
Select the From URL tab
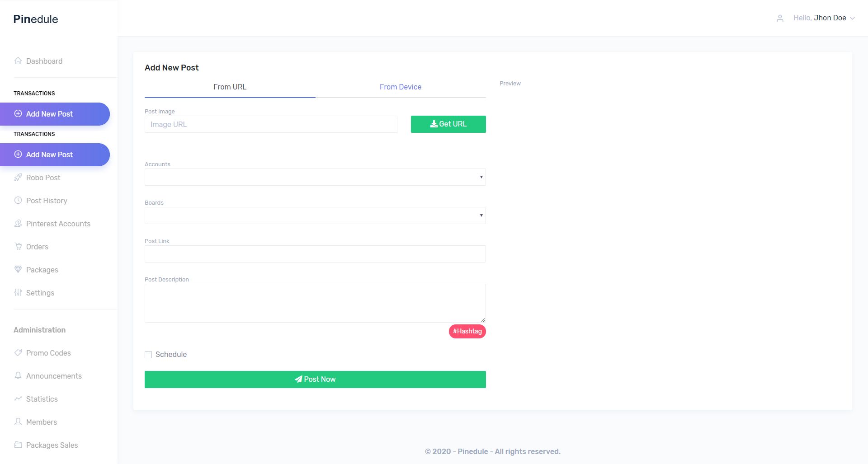(x=230, y=87)
